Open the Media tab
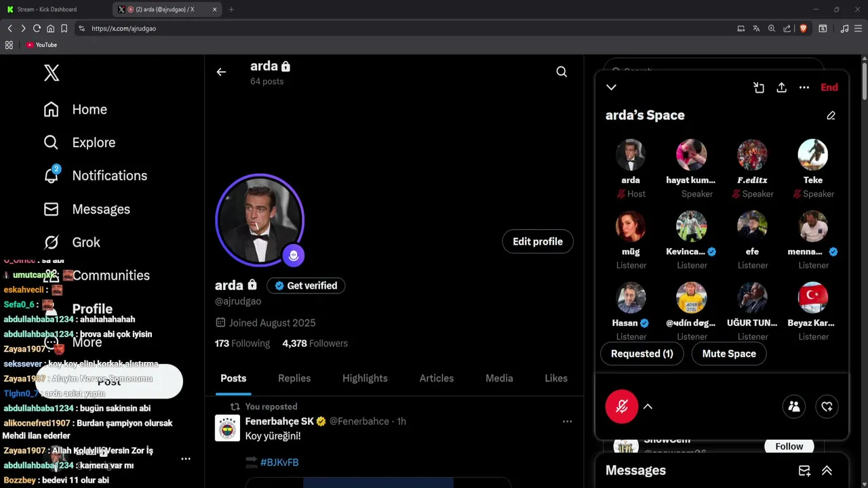This screenshot has width=868, height=488. point(499,378)
